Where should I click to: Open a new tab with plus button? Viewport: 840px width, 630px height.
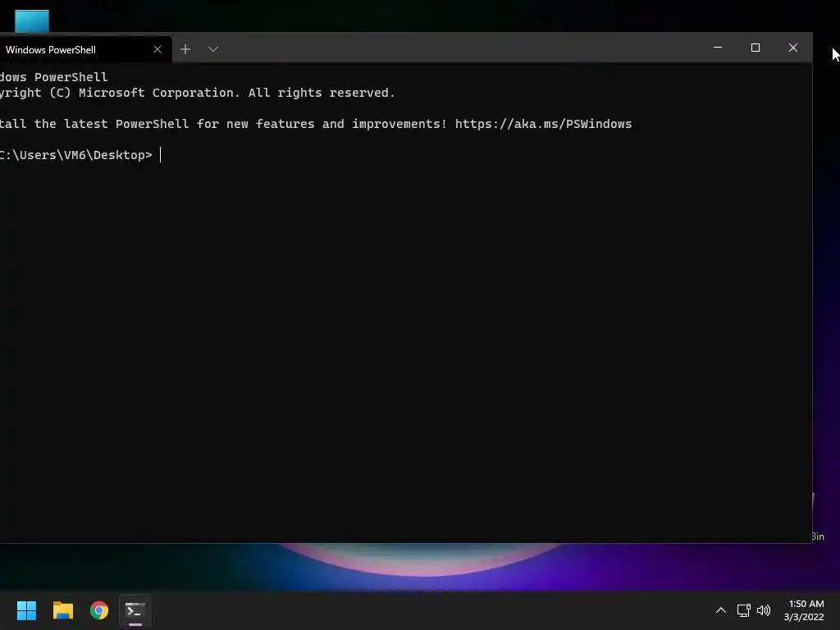185,49
